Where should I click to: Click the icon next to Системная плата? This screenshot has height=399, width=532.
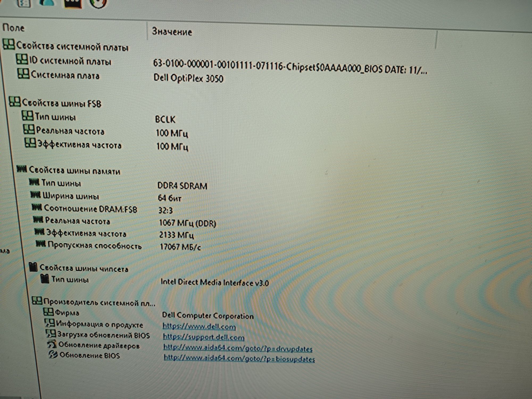(x=23, y=73)
